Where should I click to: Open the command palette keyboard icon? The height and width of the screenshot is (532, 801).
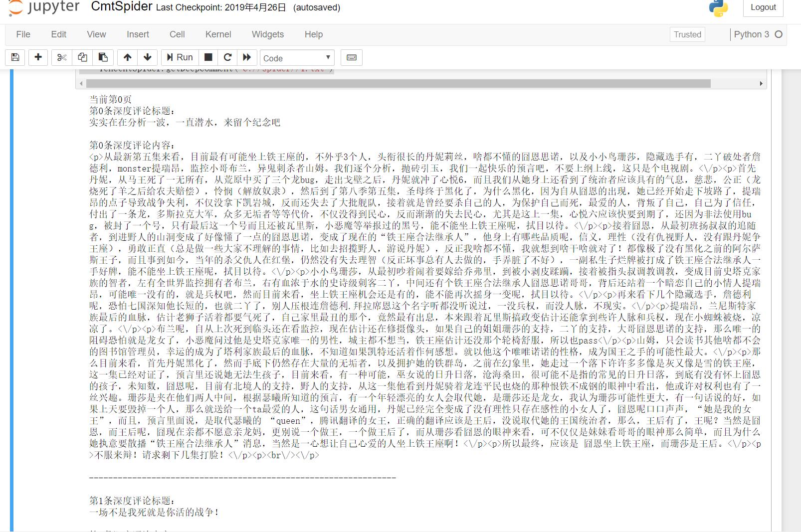(x=352, y=57)
